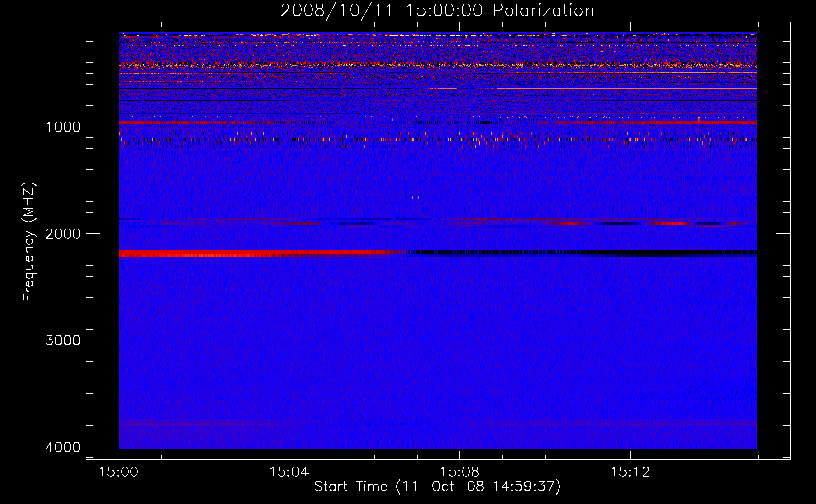Click the 1000 frequency tick label

63,127
